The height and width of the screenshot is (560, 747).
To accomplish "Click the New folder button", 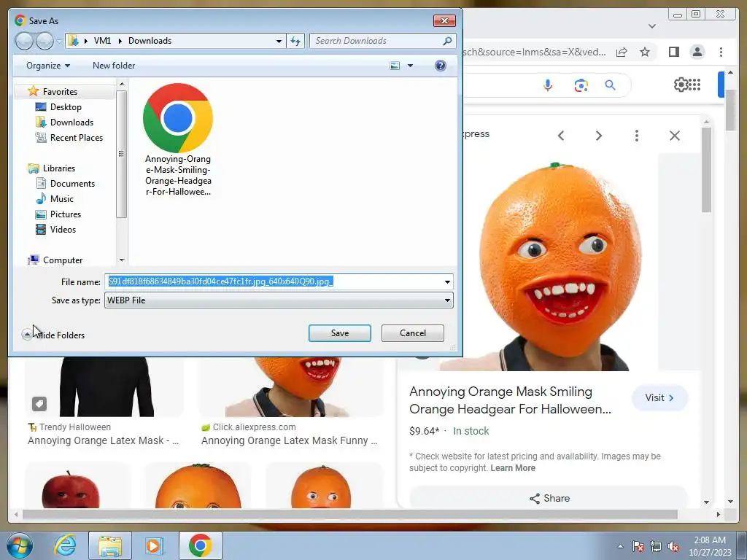I will pos(114,66).
